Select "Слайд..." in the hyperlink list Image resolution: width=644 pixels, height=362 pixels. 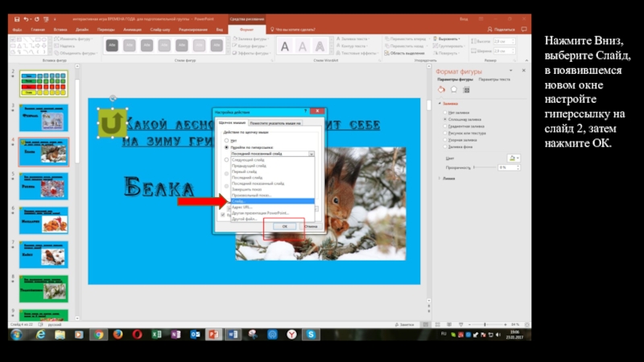[x=242, y=200]
